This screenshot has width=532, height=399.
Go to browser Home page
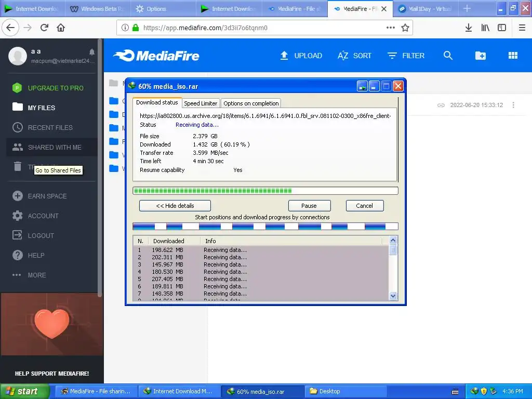coord(61,28)
